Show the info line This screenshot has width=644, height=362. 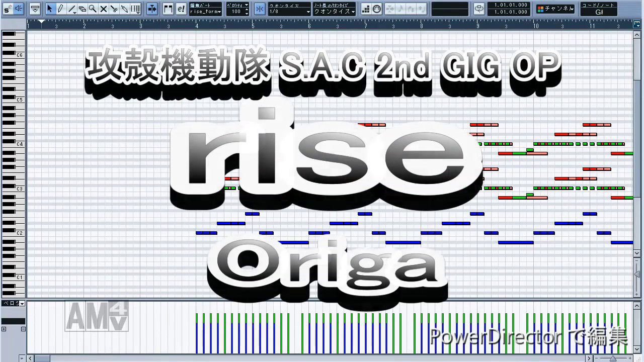(35, 9)
